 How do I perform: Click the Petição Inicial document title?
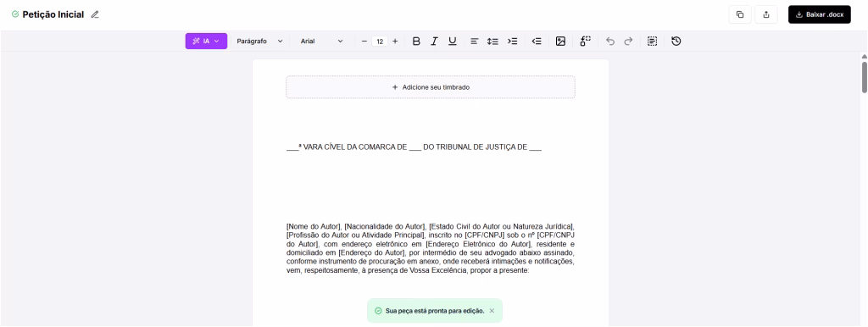coord(53,15)
